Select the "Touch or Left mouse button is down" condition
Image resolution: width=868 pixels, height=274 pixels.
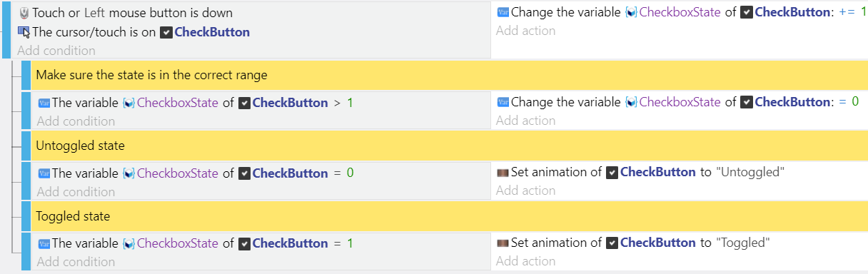(x=132, y=13)
